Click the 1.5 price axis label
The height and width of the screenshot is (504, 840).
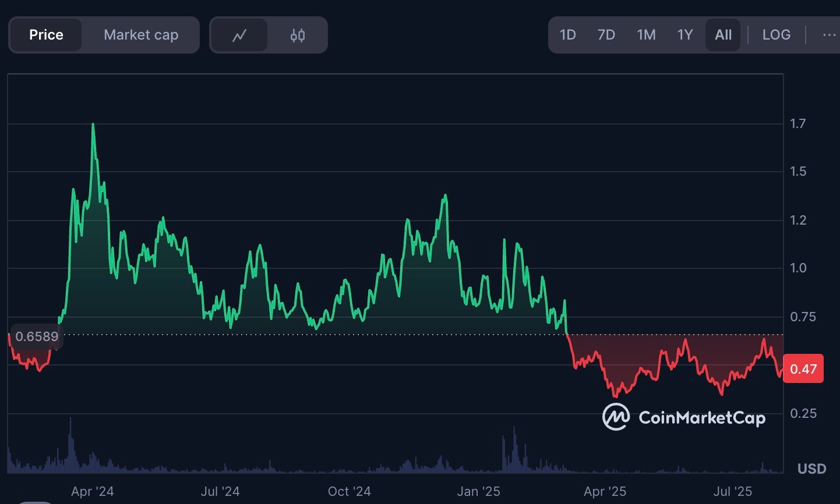798,171
